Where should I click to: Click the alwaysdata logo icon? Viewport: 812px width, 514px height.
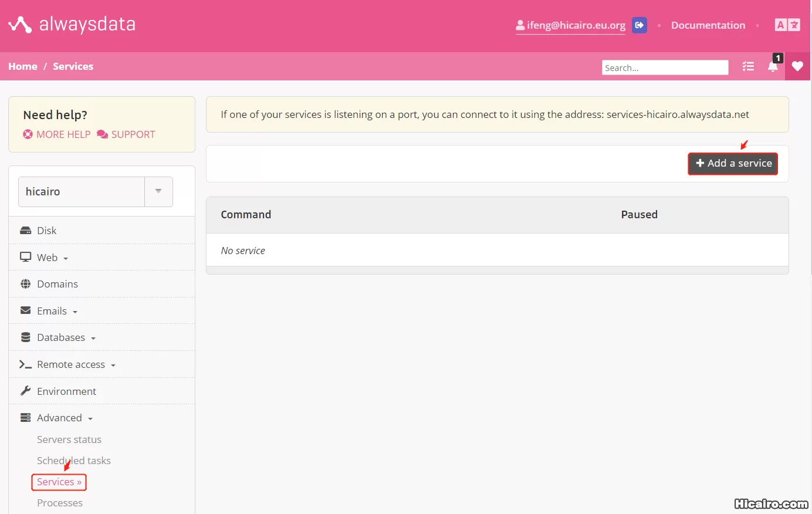20,25
